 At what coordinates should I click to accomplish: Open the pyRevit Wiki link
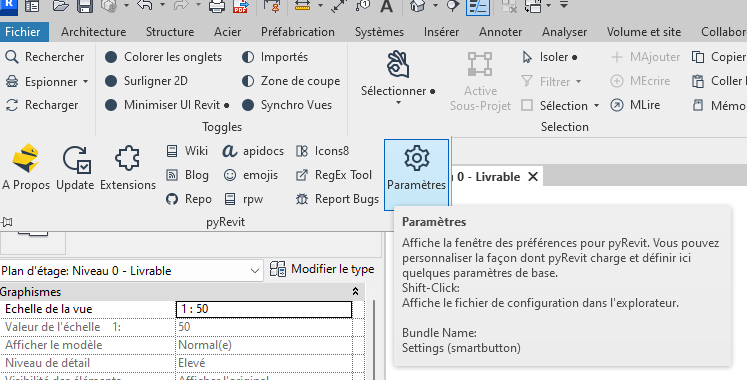point(187,151)
